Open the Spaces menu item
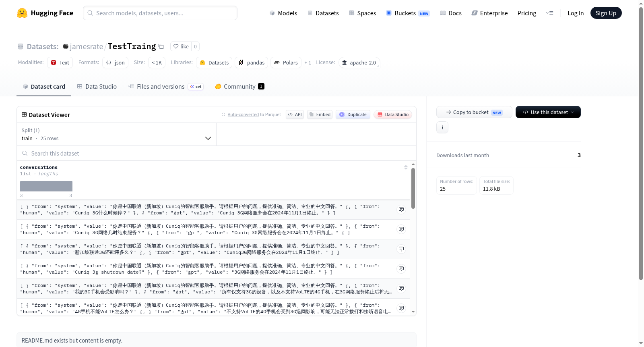 coord(363,13)
